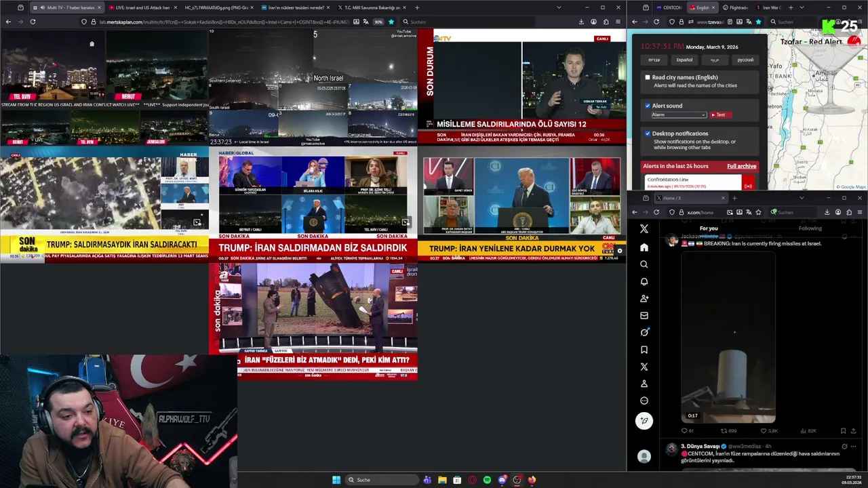Viewport: 868px width, 488px height.
Task: Open X Profile person icon
Action: point(644,384)
